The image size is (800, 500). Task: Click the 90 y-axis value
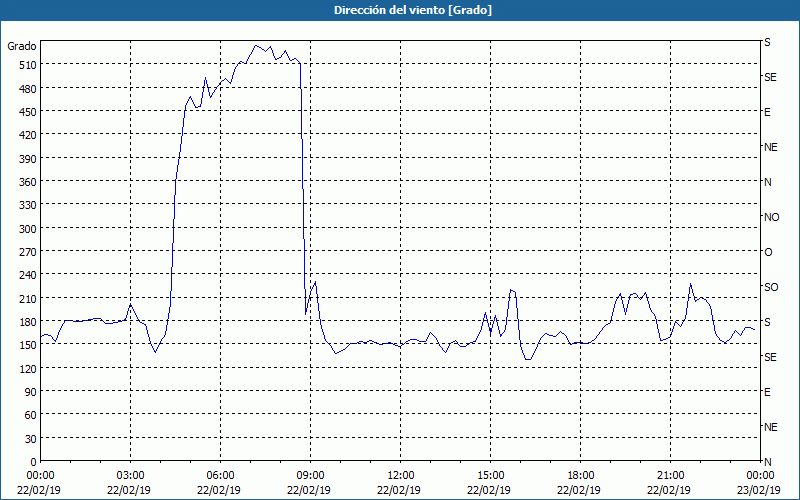point(31,392)
